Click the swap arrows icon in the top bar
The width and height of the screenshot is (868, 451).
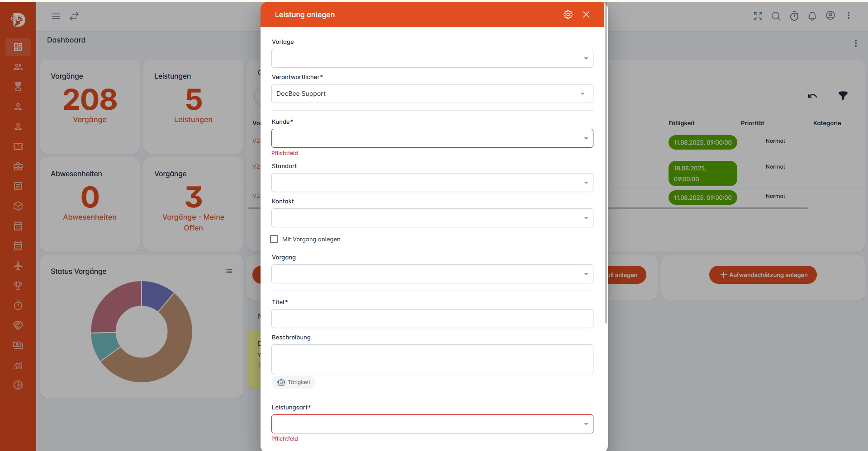[74, 16]
